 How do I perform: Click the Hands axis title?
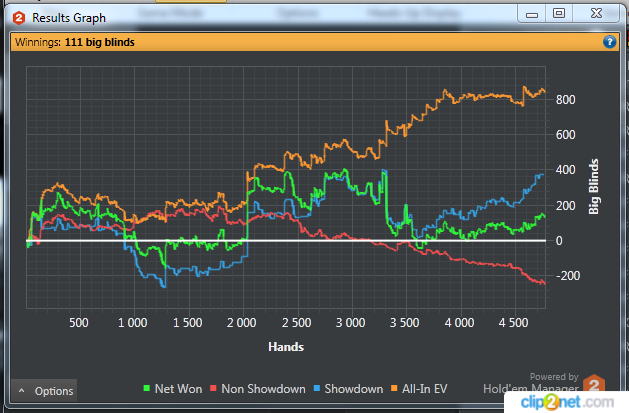click(x=286, y=347)
